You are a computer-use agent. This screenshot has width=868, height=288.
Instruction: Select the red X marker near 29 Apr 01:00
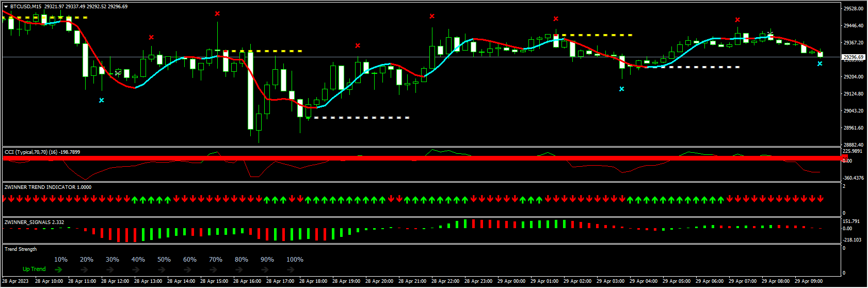pyautogui.click(x=556, y=19)
